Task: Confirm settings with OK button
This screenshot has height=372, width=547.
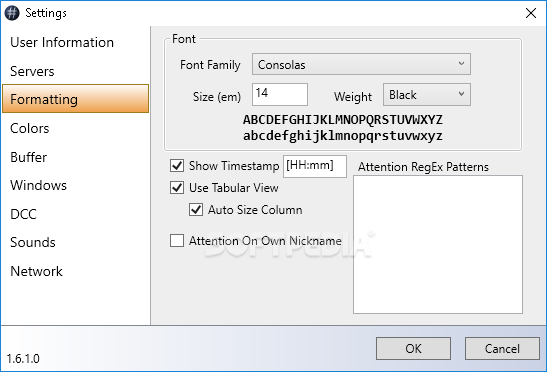Action: click(413, 348)
